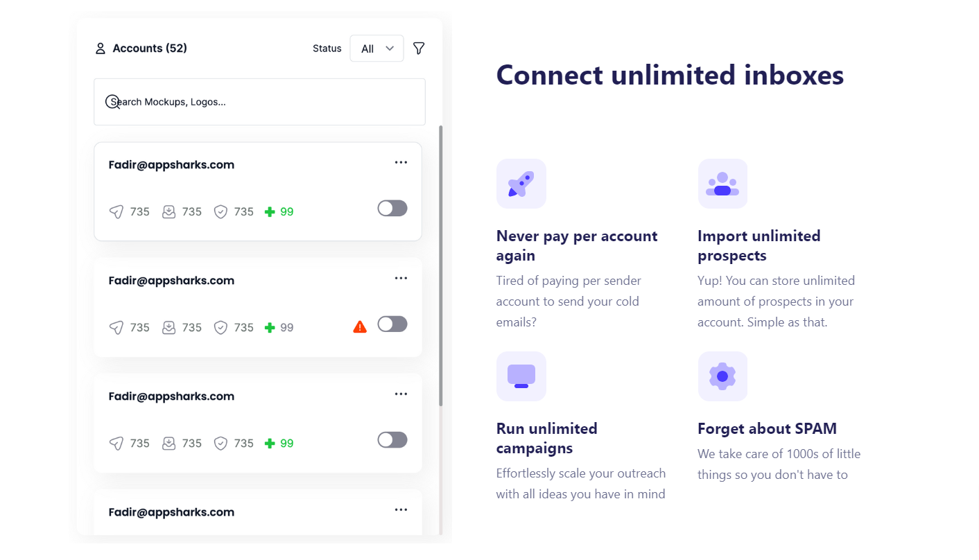979x560 pixels.
Task: Click the 'Effortlessly scale your outreach' paragraph
Action: pos(581,484)
